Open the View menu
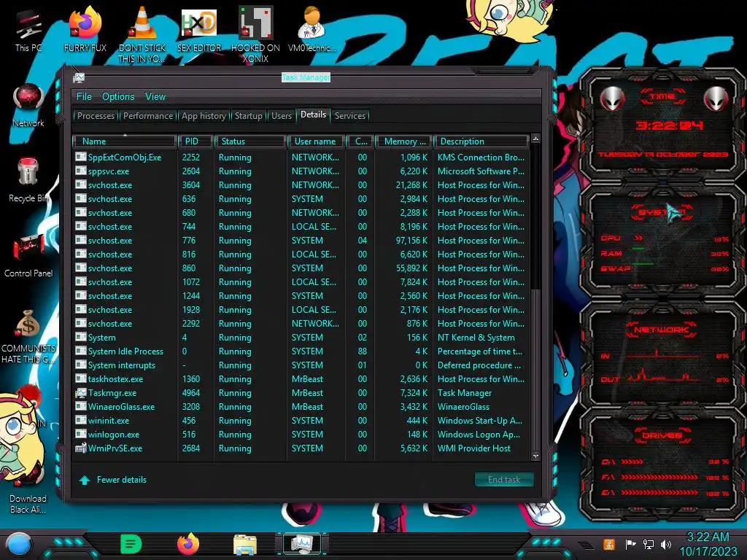 [x=155, y=97]
